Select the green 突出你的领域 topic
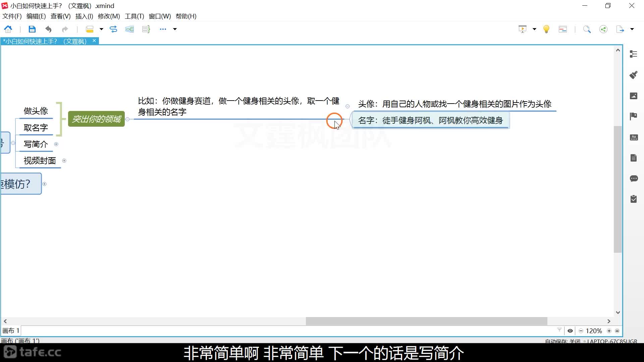 pos(96,119)
